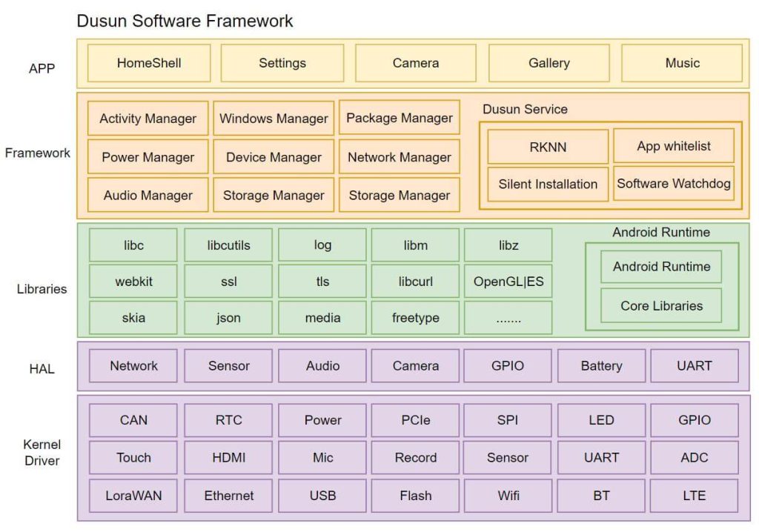Click the SPI driver box
The width and height of the screenshot is (759, 532).
tap(507, 420)
